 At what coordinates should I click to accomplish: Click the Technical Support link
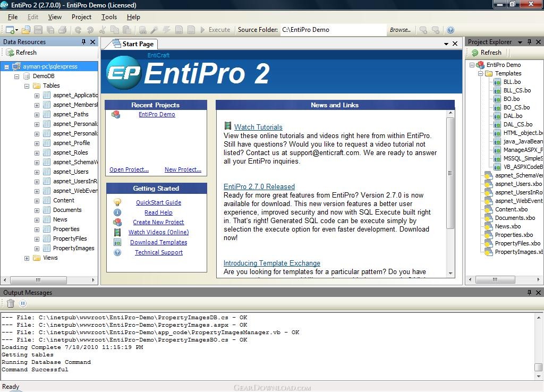point(158,252)
